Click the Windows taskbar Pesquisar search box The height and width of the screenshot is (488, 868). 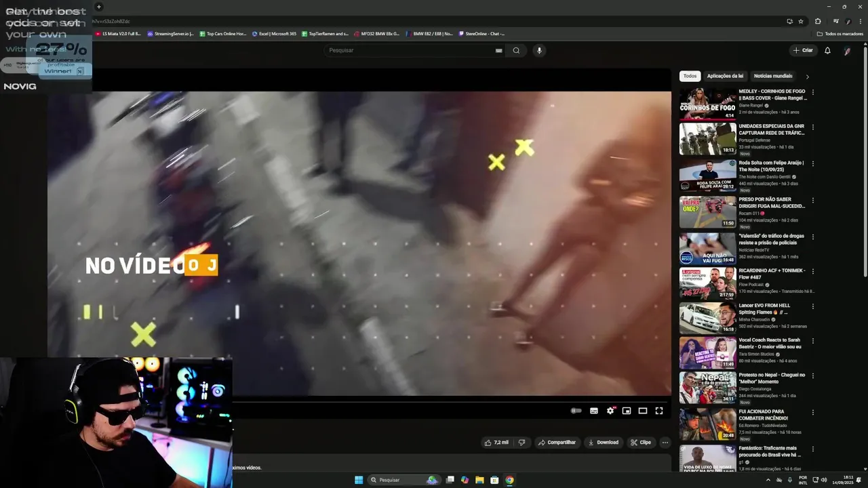404,480
